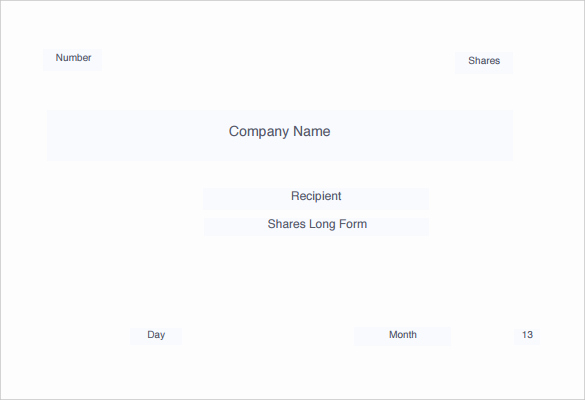Image resolution: width=585 pixels, height=400 pixels.
Task: Place cursor in the Recipient box
Action: [x=316, y=199]
